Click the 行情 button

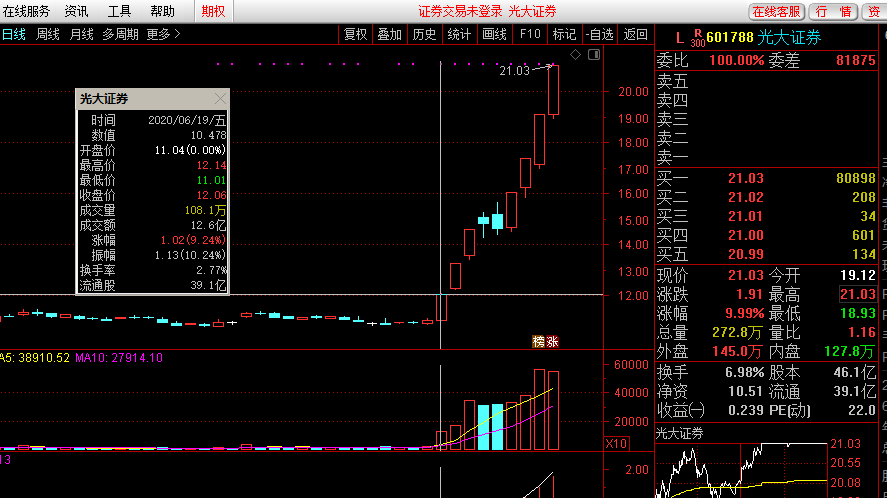click(834, 12)
